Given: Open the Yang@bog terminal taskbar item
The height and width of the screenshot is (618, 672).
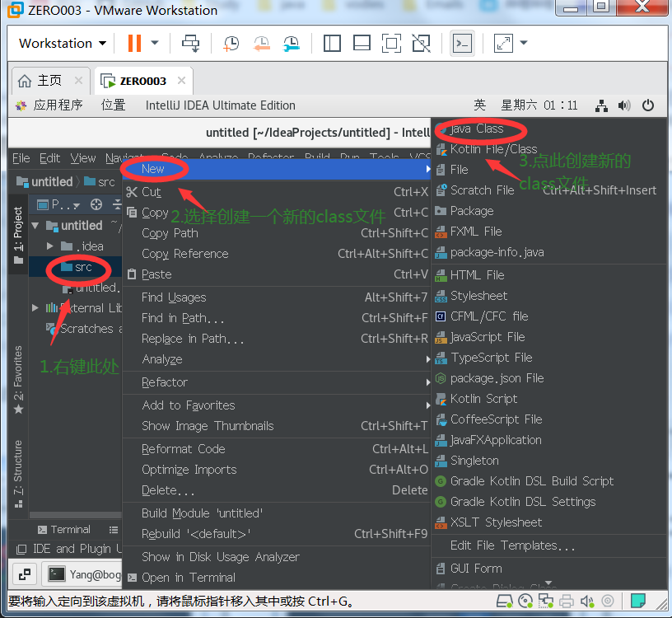Looking at the screenshot, I should [x=82, y=574].
